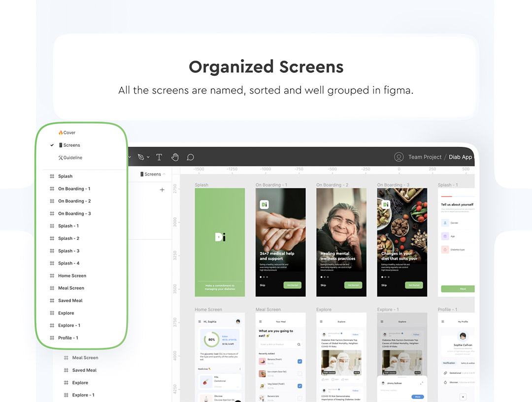Click the 80% glycemic progress ring

tap(211, 340)
